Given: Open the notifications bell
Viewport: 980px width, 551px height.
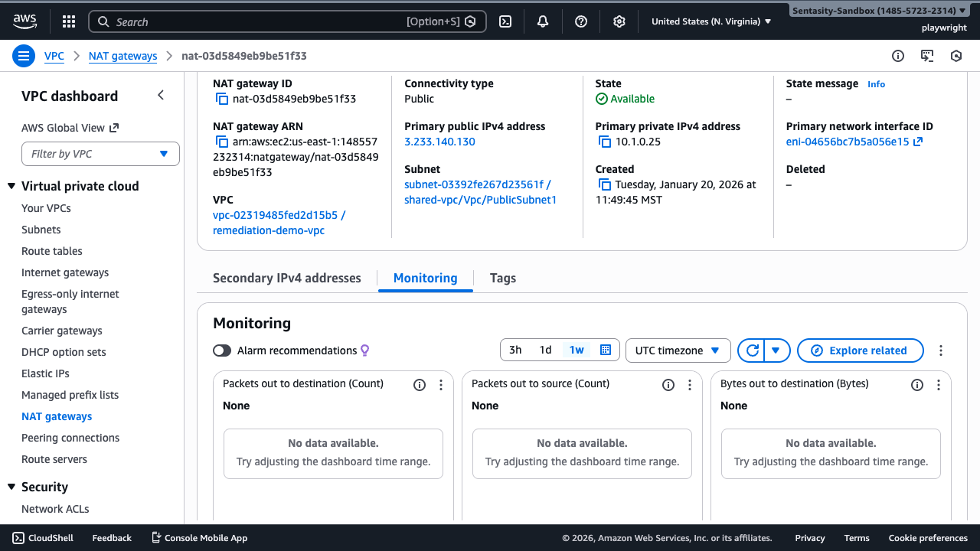Looking at the screenshot, I should pyautogui.click(x=542, y=21).
